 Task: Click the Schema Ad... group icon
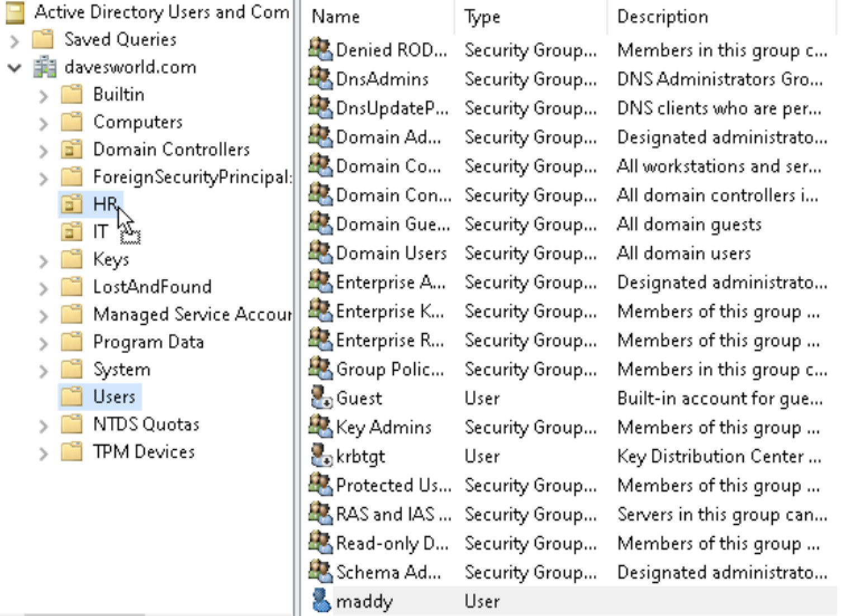coord(321,572)
